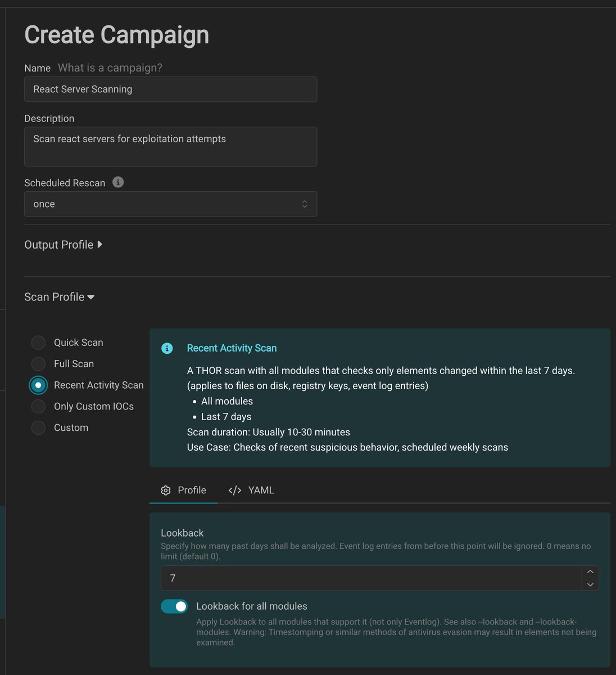
Task: Open the 'What is a campaign?' link
Action: coord(110,68)
